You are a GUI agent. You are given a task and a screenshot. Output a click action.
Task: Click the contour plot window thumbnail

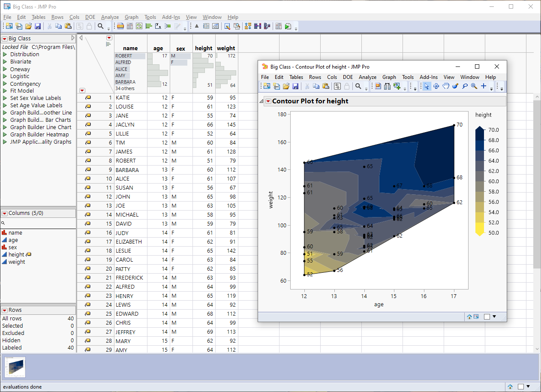pos(15,367)
